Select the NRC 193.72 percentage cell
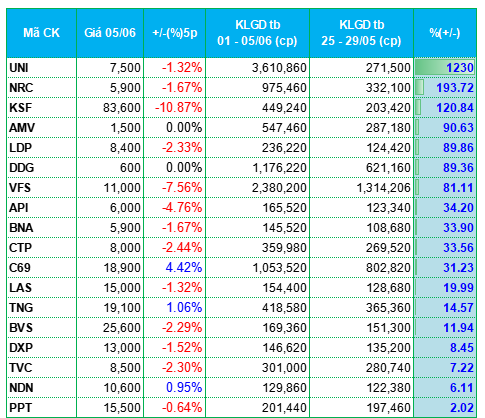This screenshot has width=485, height=418. (445, 88)
